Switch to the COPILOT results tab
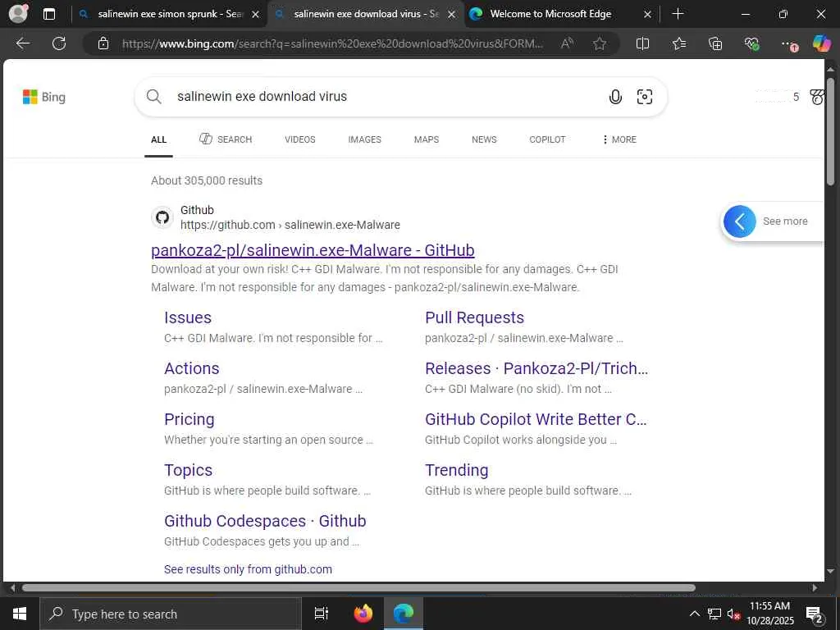Viewport: 840px width, 630px height. [547, 139]
